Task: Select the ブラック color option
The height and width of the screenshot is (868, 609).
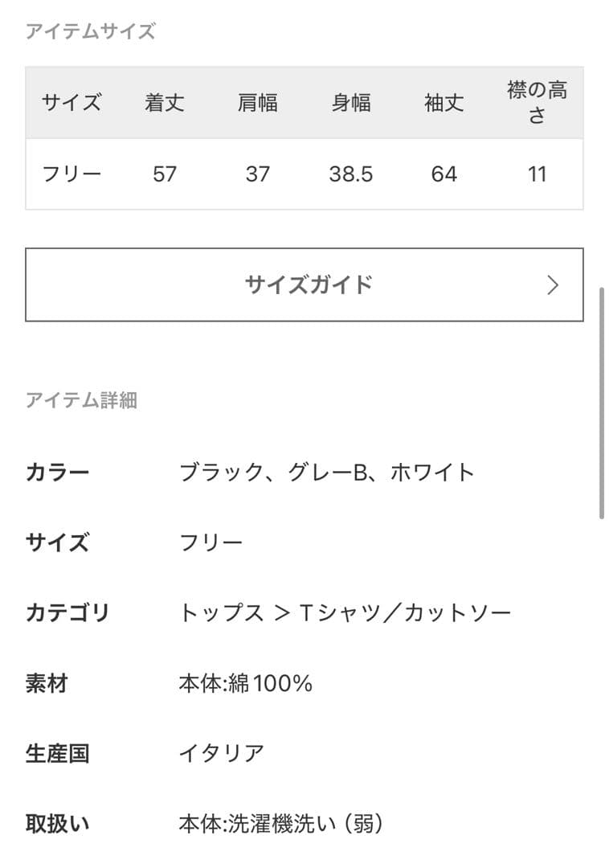Action: (x=210, y=473)
